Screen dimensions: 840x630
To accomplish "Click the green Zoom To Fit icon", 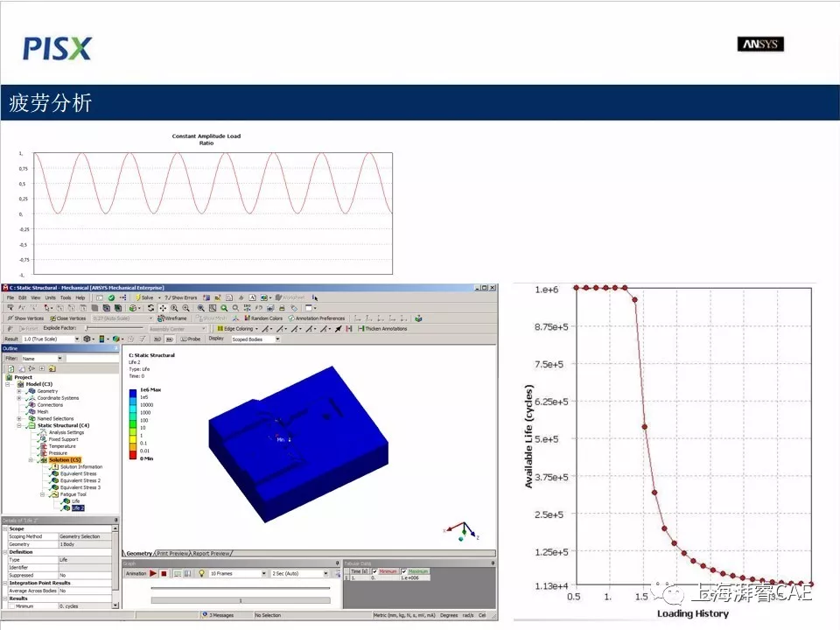I will 224,308.
